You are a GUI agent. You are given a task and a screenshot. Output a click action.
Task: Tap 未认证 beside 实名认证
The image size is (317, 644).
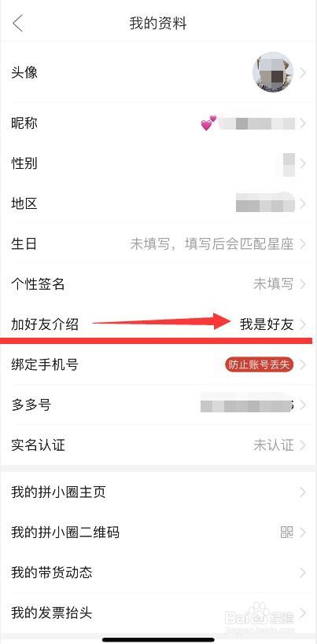coord(274,445)
